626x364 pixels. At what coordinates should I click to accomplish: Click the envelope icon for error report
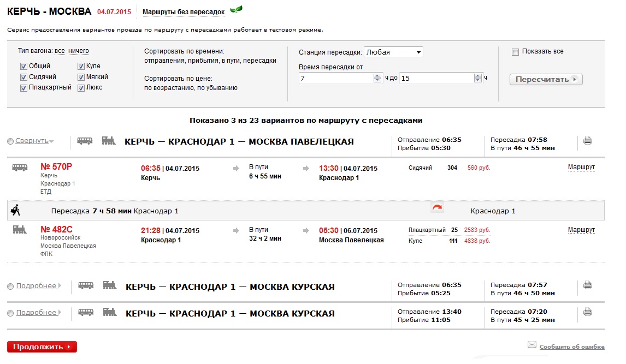(531, 345)
